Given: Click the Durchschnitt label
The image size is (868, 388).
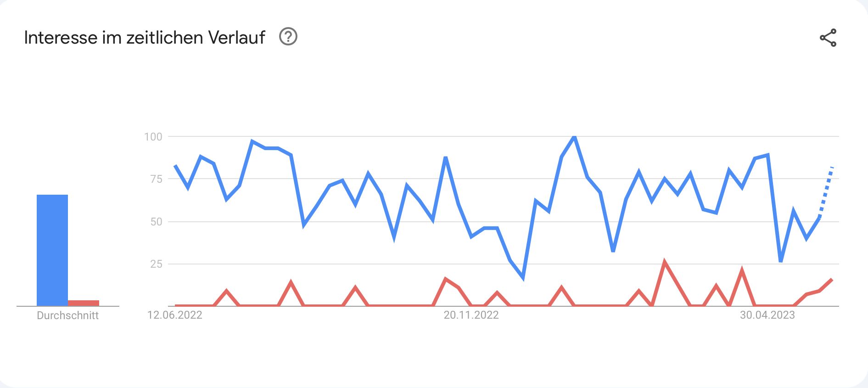Looking at the screenshot, I should click(x=68, y=315).
